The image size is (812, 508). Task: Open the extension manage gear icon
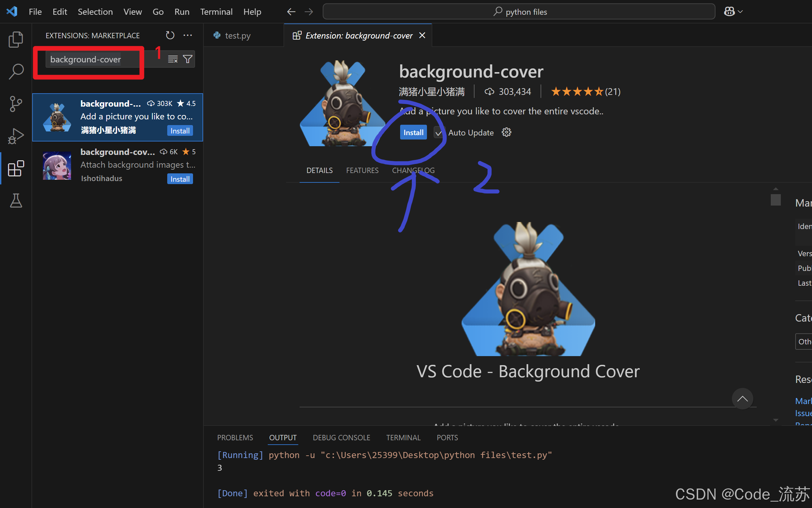(x=506, y=132)
